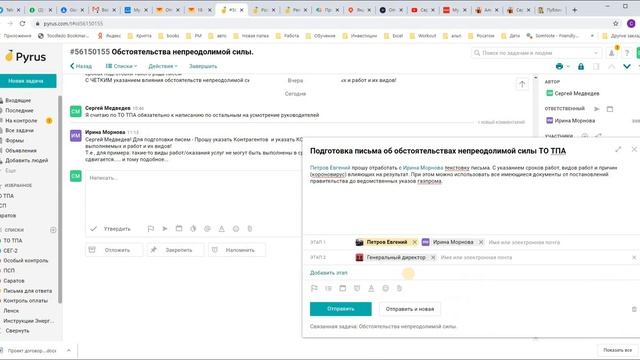Click the flag icon in the new task panel

[x=314, y=288]
